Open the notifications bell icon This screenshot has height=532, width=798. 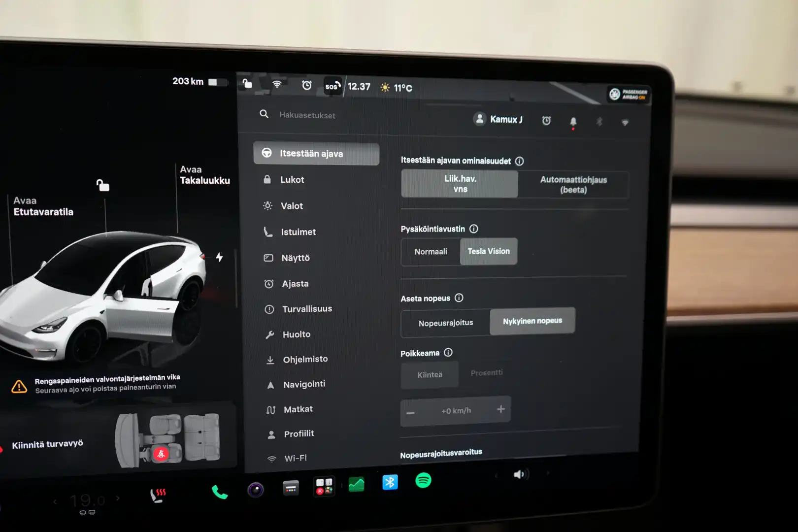[573, 122]
